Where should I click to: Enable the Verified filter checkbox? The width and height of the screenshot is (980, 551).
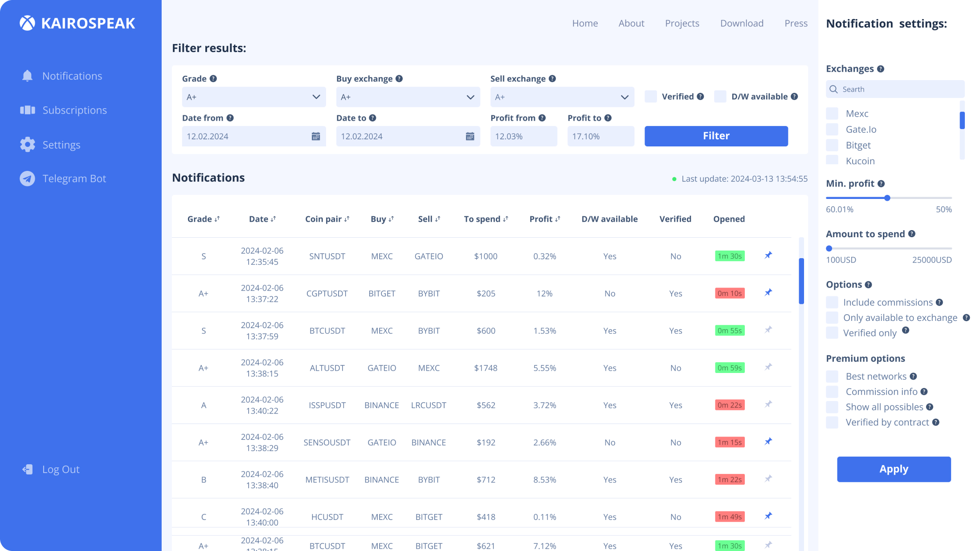click(x=650, y=96)
